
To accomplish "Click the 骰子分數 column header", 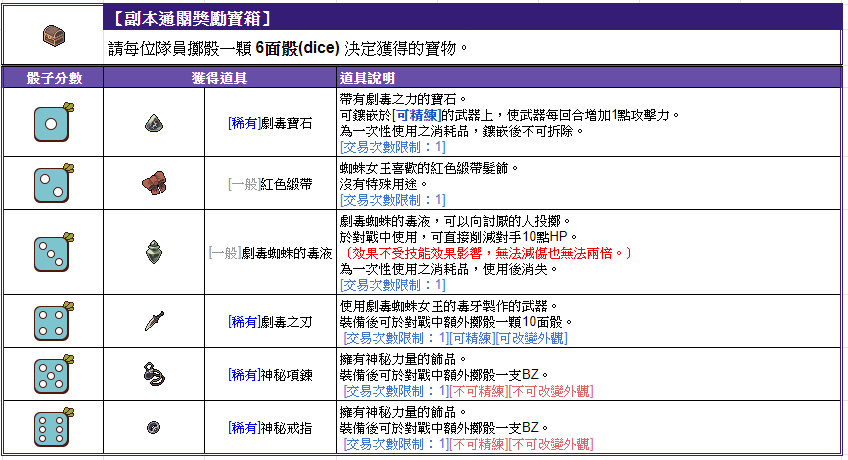I will (x=54, y=78).
